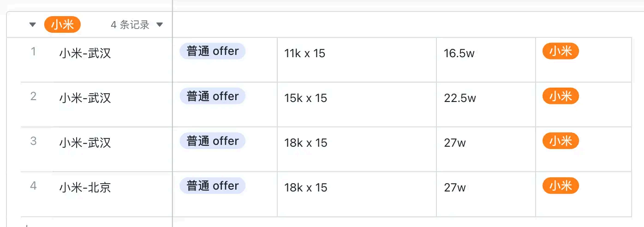Click the 15k x 15 salary cell
The width and height of the screenshot is (644, 227).
(x=306, y=98)
